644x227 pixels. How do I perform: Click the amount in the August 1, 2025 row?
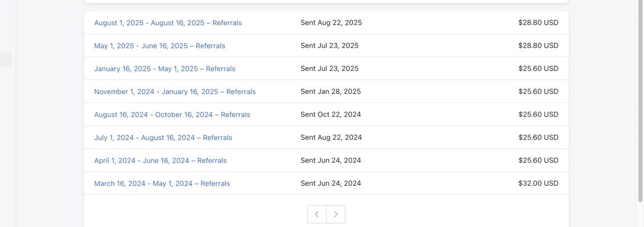[538, 23]
